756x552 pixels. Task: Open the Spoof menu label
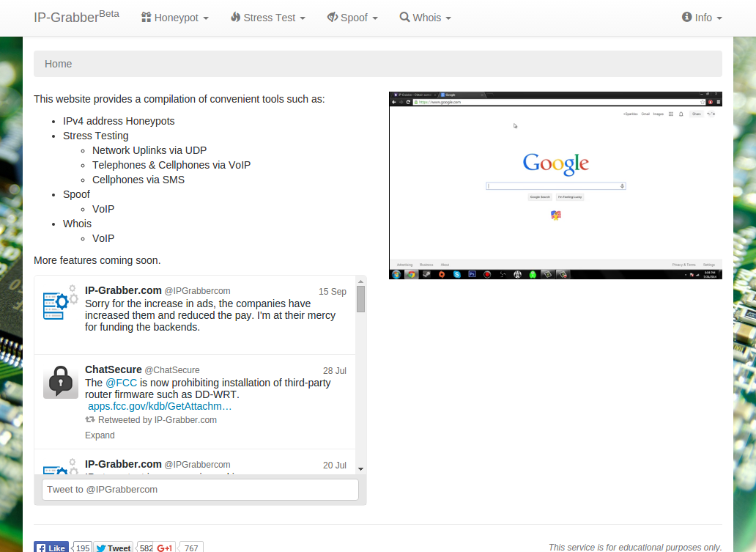coord(354,18)
